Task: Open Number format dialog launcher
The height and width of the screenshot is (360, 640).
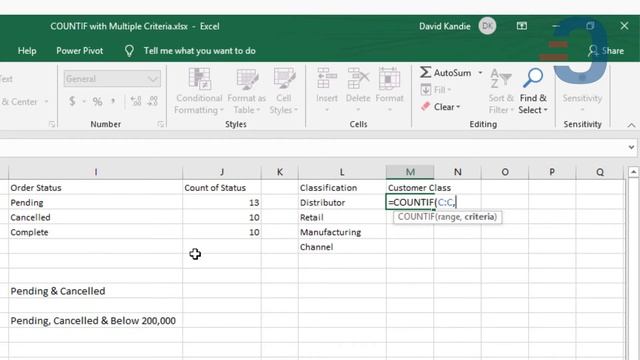Action: coord(161,124)
